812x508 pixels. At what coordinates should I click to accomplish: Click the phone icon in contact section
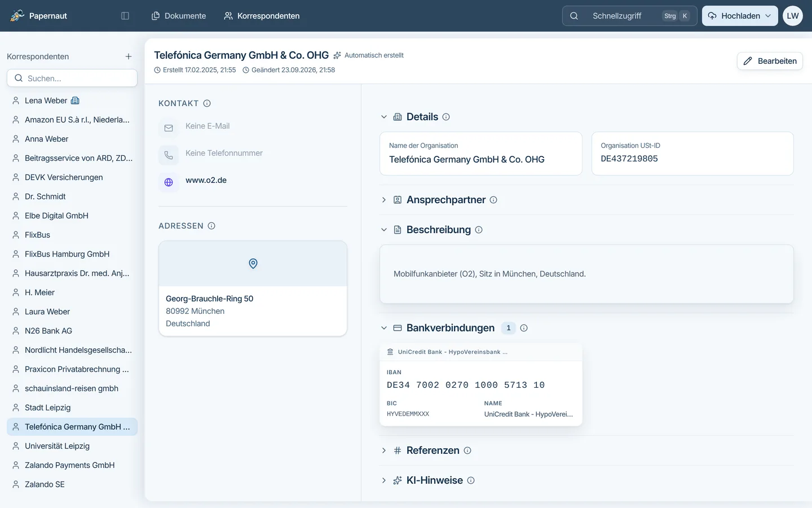tap(169, 155)
